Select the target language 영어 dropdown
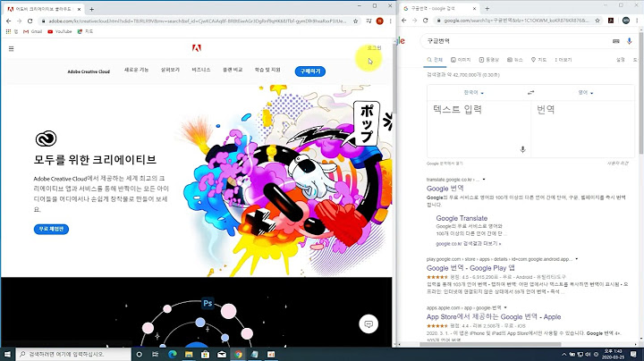The height and width of the screenshot is (361, 644). [586, 93]
